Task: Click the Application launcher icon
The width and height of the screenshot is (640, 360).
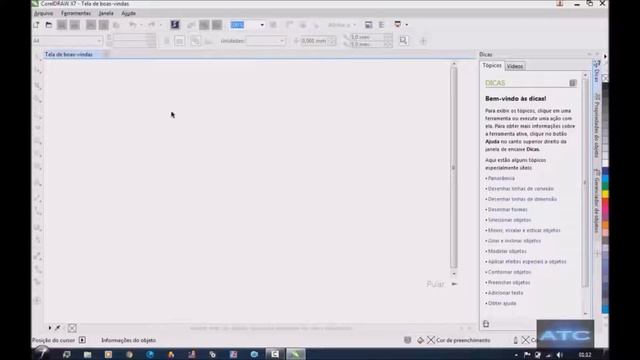Action: click(398, 24)
